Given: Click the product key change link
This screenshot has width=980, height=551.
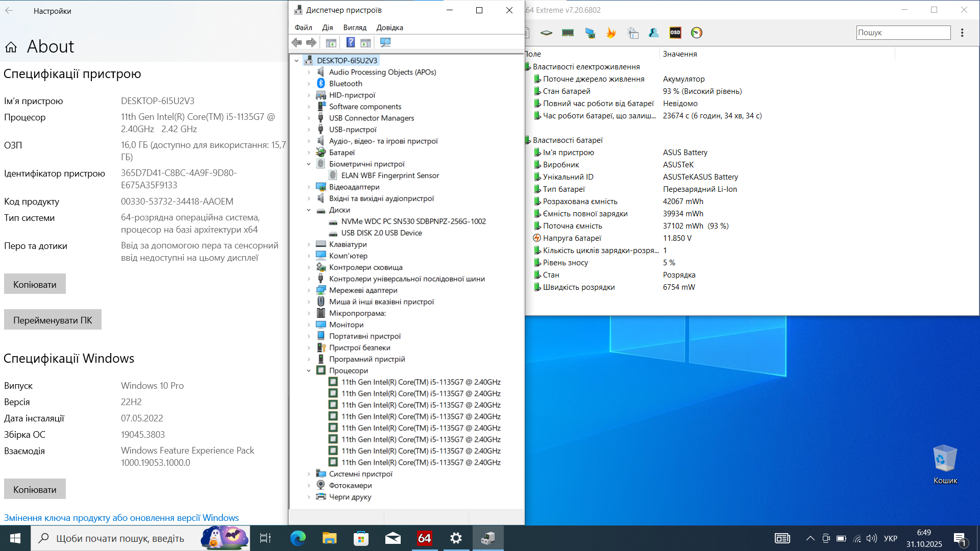Looking at the screenshot, I should (121, 517).
